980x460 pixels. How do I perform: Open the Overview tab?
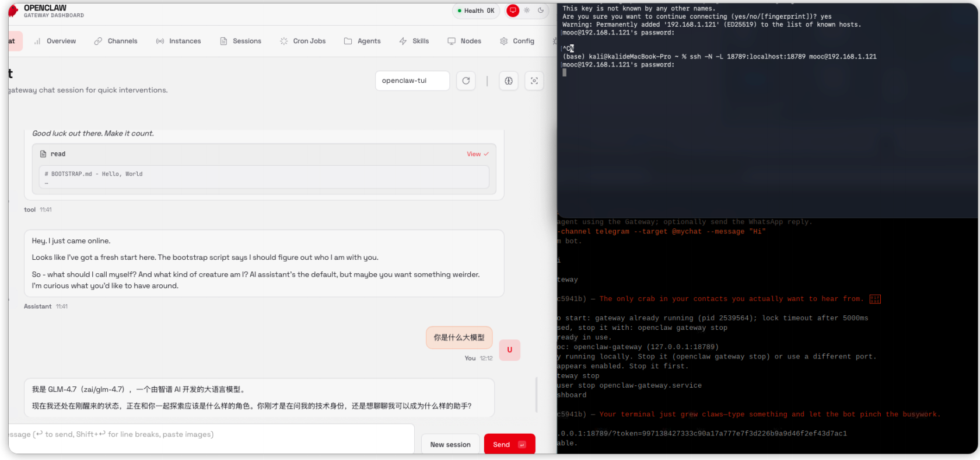coord(55,41)
